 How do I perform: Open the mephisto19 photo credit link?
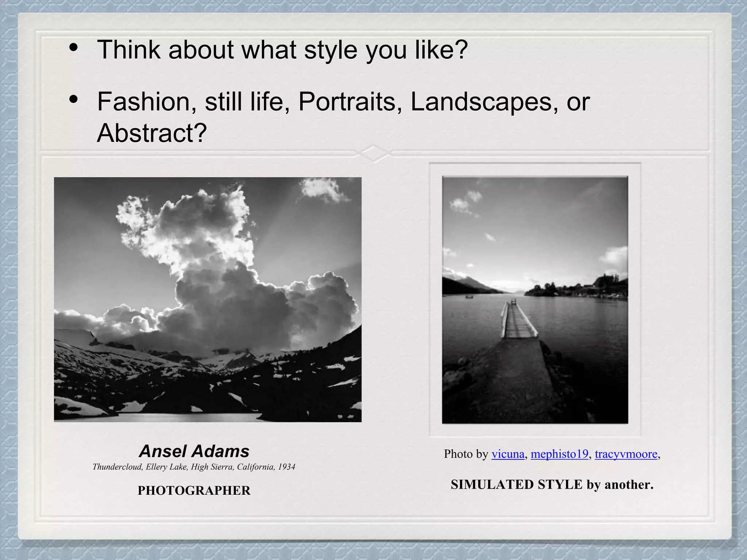560,454
